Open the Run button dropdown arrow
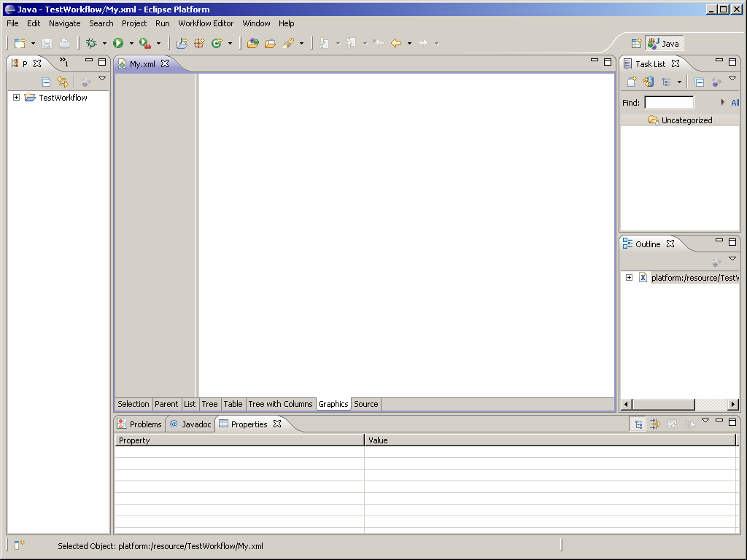 (131, 44)
